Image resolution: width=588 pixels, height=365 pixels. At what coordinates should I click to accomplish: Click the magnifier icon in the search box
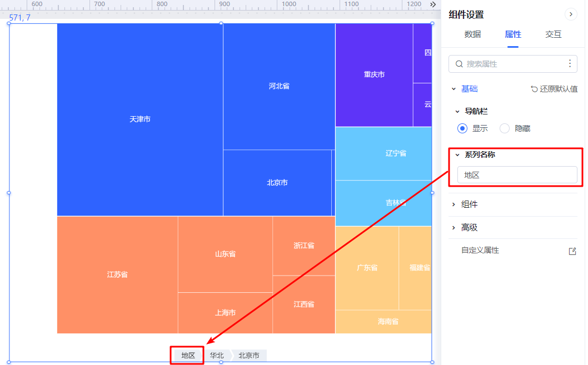[459, 64]
